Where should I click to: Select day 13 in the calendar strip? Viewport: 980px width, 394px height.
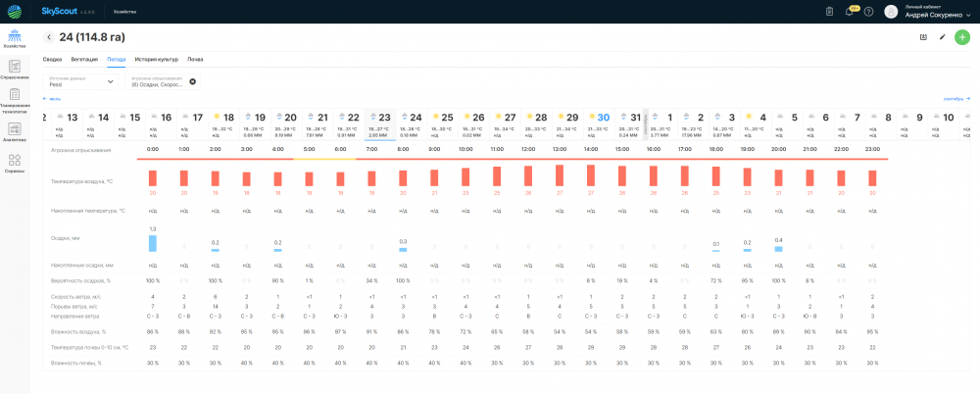tap(68, 124)
